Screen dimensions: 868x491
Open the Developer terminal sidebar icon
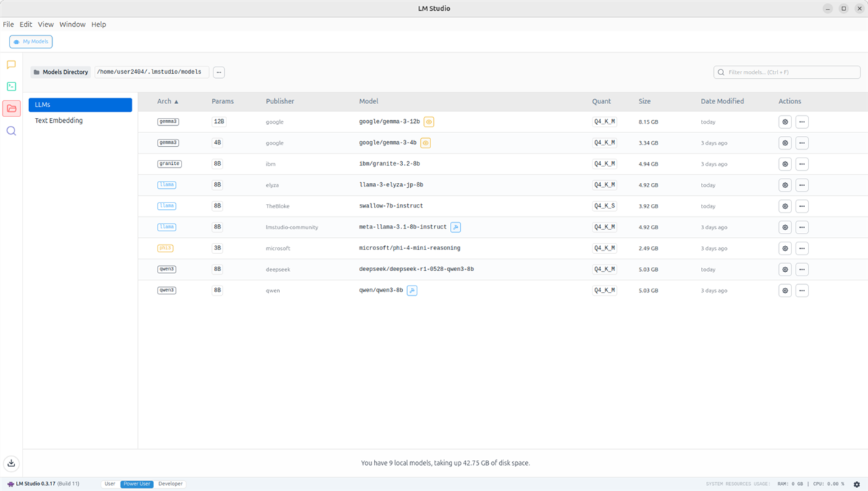[11, 86]
